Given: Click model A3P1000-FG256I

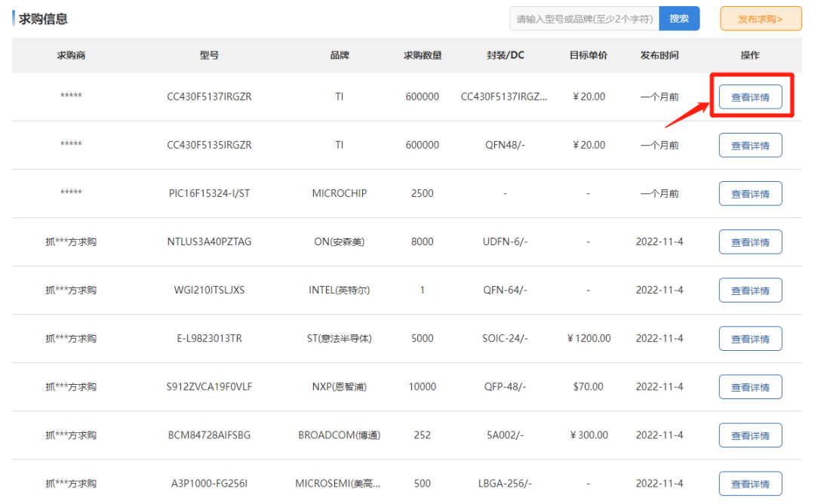Looking at the screenshot, I should [209, 483].
